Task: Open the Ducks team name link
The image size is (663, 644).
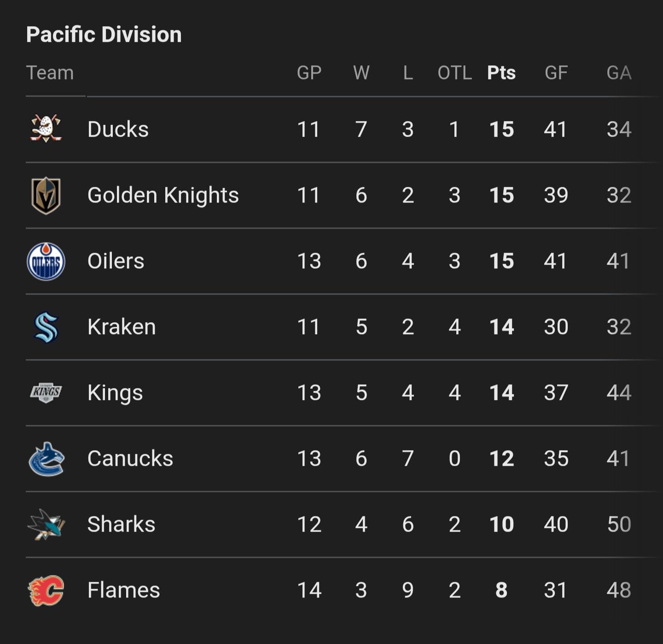Action: (118, 129)
